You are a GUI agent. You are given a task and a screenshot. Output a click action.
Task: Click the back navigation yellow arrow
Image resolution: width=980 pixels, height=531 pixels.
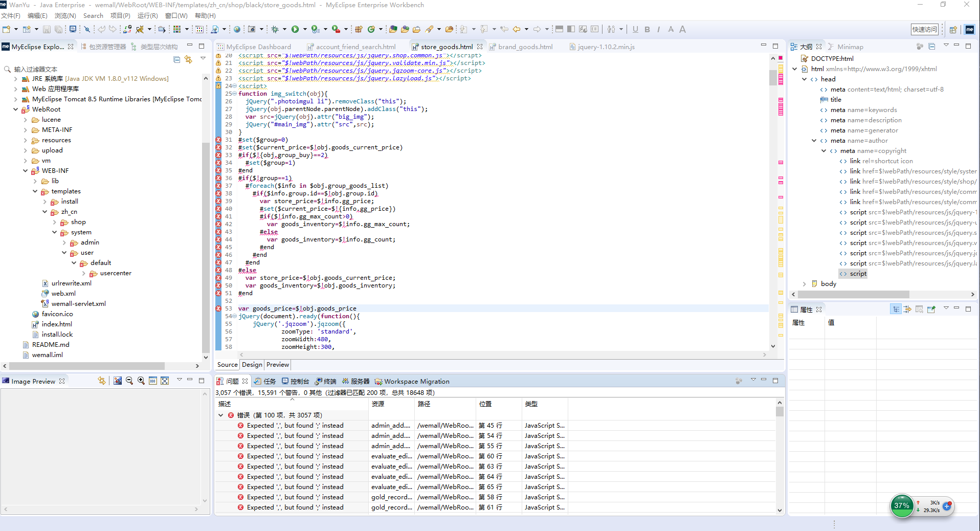coord(517,29)
